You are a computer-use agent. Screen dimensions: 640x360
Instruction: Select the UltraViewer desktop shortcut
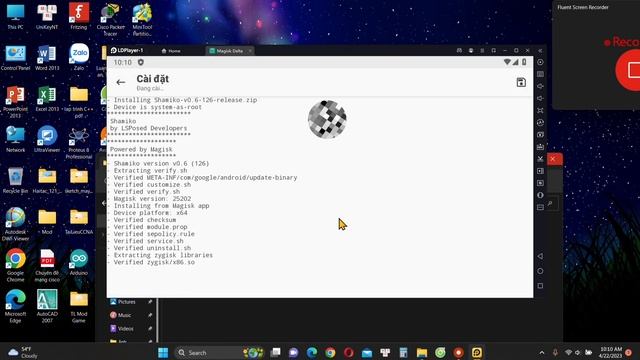click(47, 140)
